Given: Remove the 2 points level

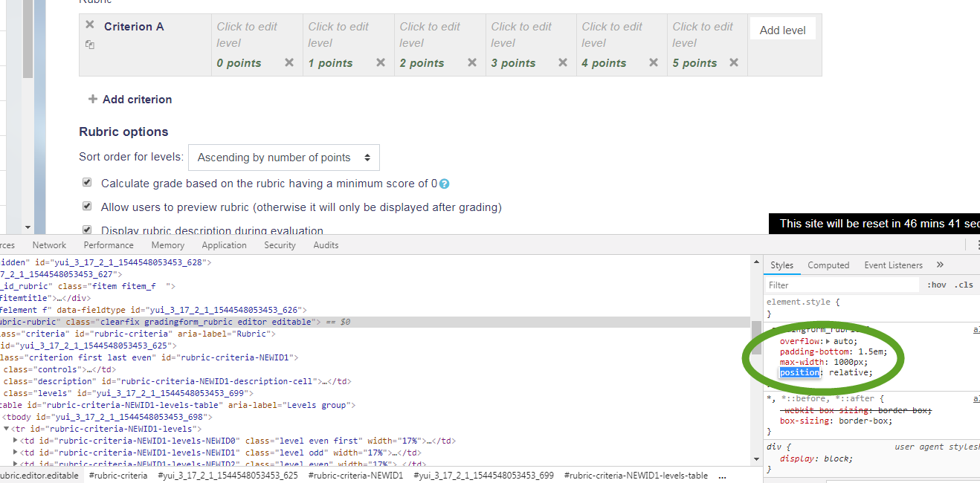Looking at the screenshot, I should click(x=472, y=62).
